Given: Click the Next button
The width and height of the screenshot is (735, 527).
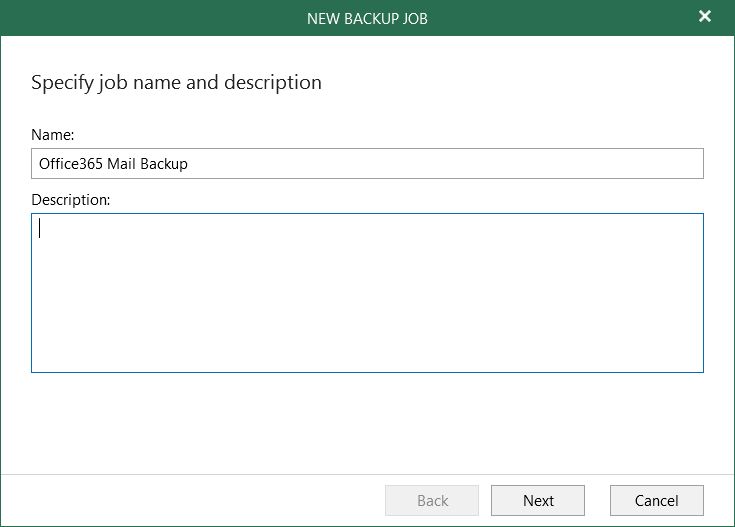Looking at the screenshot, I should pyautogui.click(x=538, y=500).
